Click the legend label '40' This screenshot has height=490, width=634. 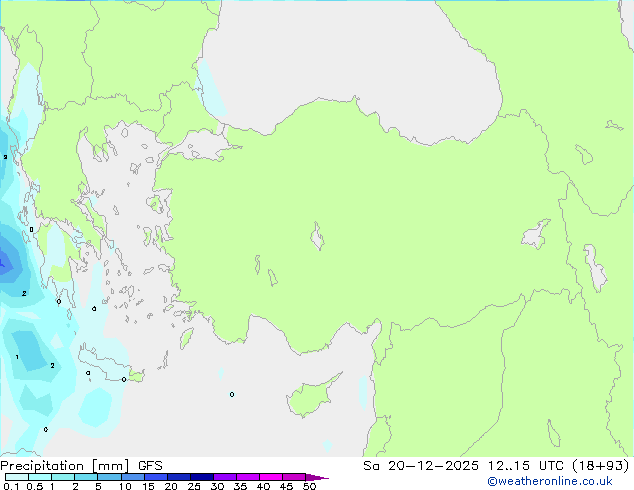[x=263, y=486]
